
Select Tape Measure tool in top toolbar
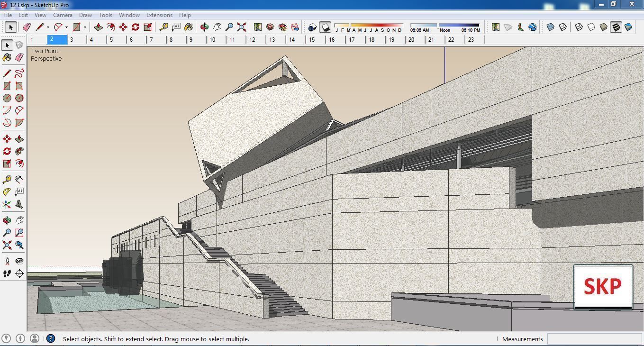coord(163,27)
